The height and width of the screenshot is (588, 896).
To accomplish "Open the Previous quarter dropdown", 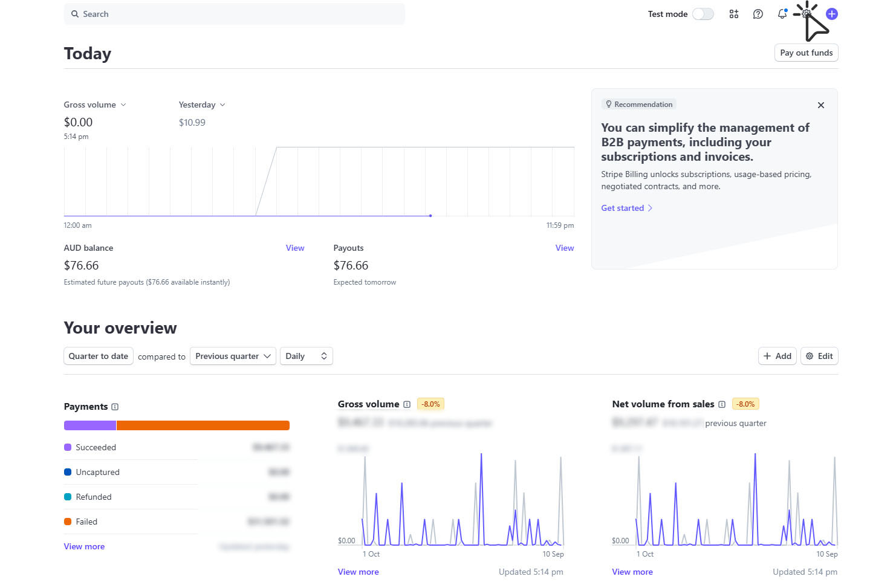I will pyautogui.click(x=233, y=356).
